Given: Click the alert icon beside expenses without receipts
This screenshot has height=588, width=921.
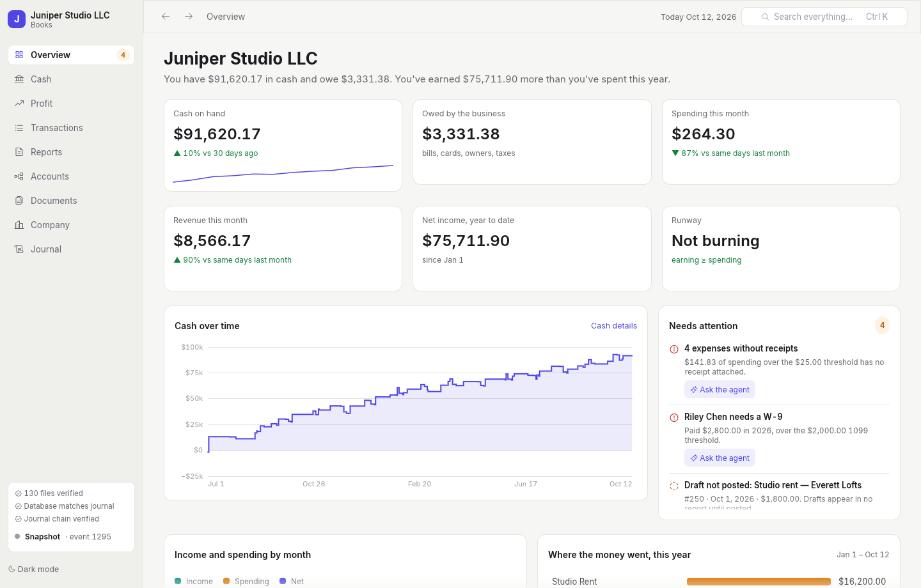Looking at the screenshot, I should [674, 349].
